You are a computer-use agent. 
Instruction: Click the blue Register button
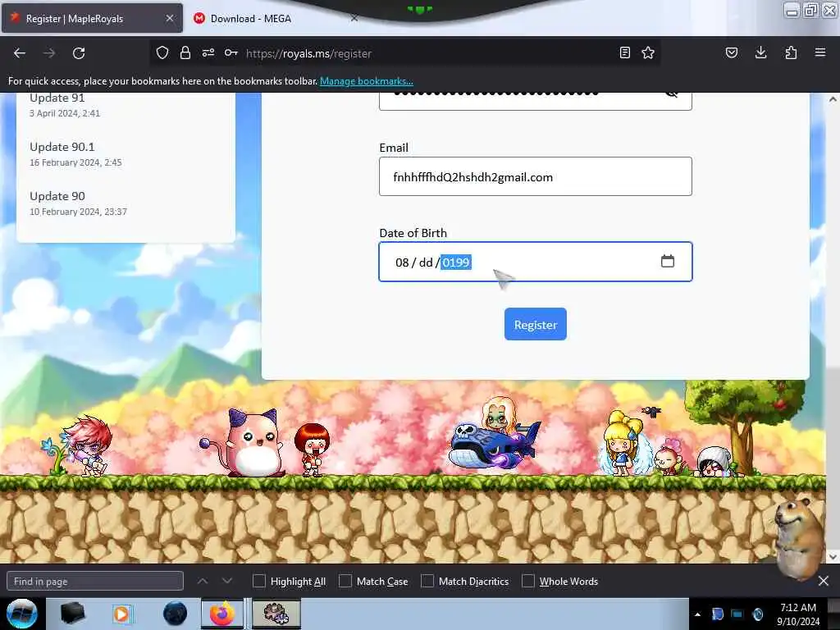pyautogui.click(x=535, y=324)
